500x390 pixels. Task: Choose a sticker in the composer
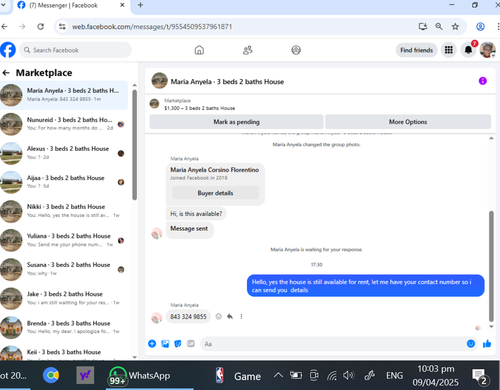click(x=178, y=344)
